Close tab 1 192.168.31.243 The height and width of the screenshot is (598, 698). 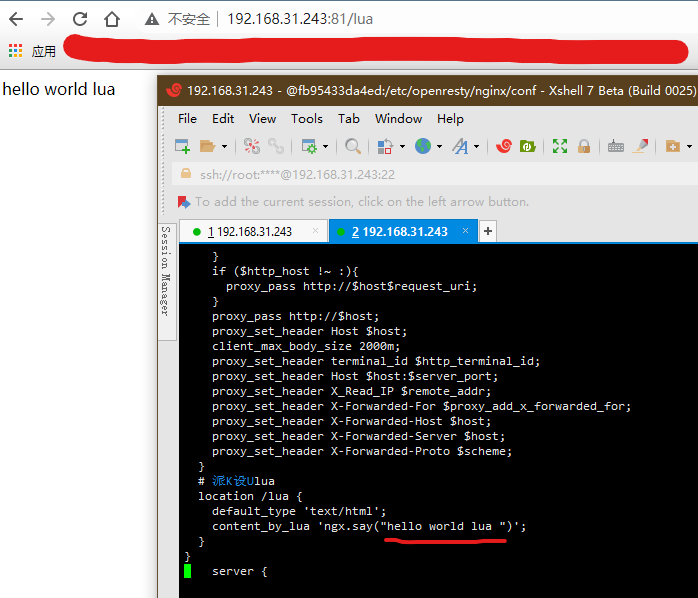(316, 231)
